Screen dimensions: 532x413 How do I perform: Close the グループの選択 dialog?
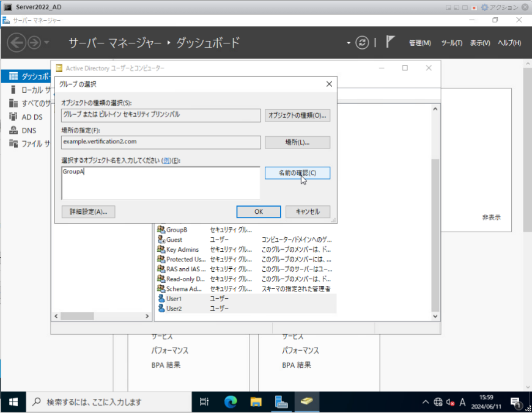(x=329, y=84)
